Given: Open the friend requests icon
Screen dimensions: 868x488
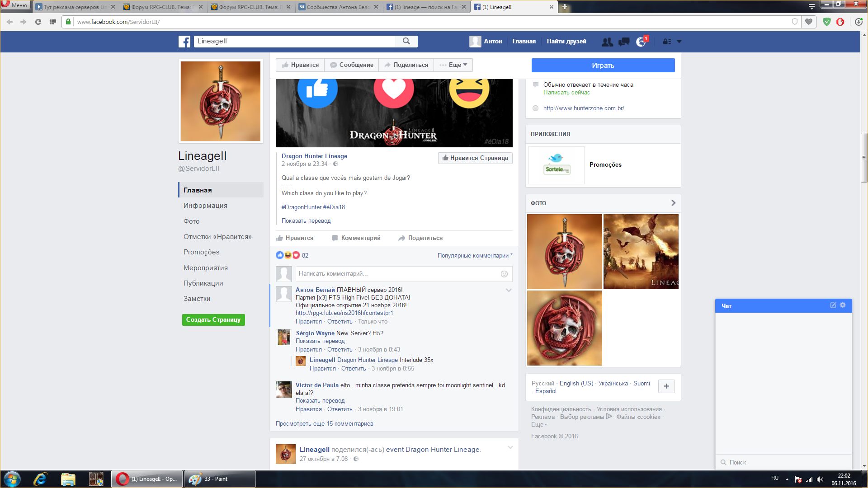Looking at the screenshot, I should [607, 42].
